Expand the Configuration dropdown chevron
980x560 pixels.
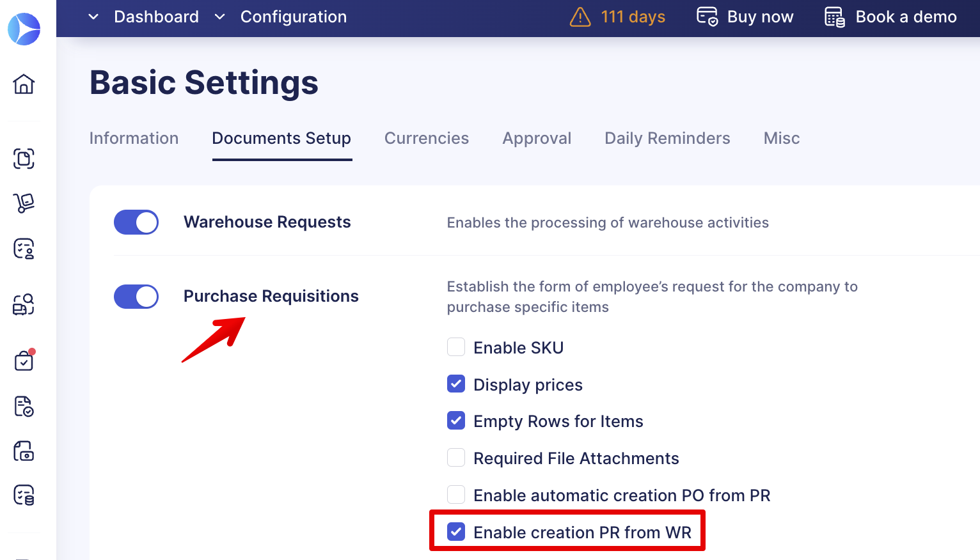click(x=220, y=17)
